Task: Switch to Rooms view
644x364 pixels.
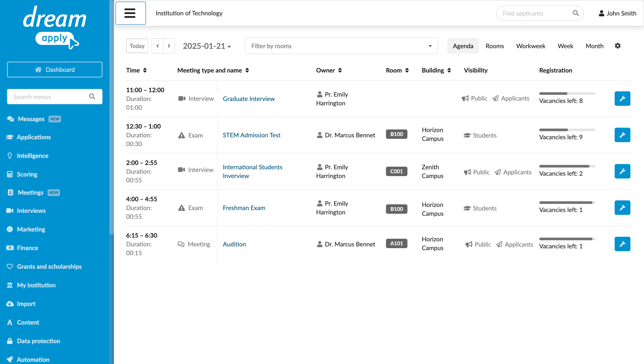Action: [495, 46]
